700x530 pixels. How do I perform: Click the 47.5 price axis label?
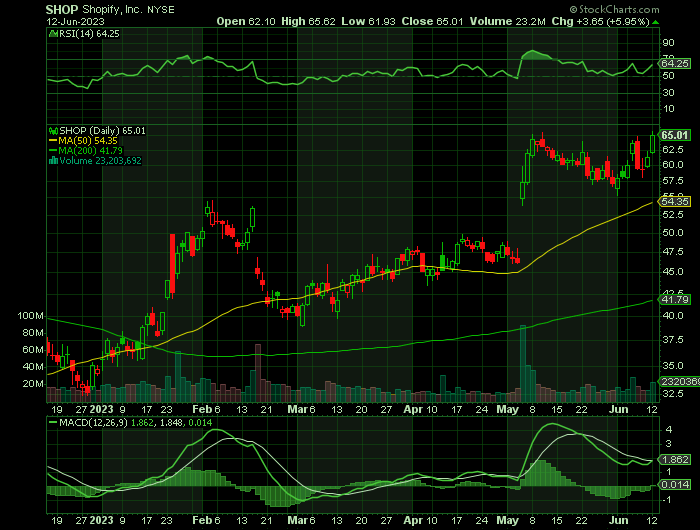tap(673, 252)
